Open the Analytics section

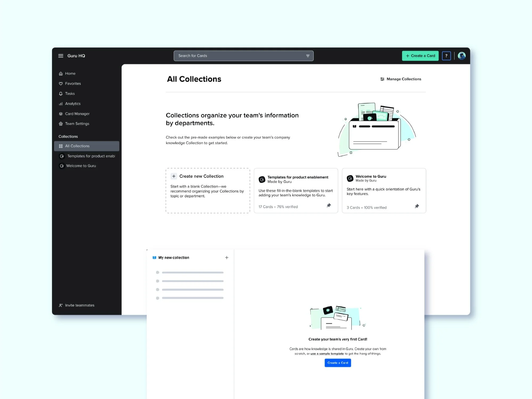tap(73, 104)
